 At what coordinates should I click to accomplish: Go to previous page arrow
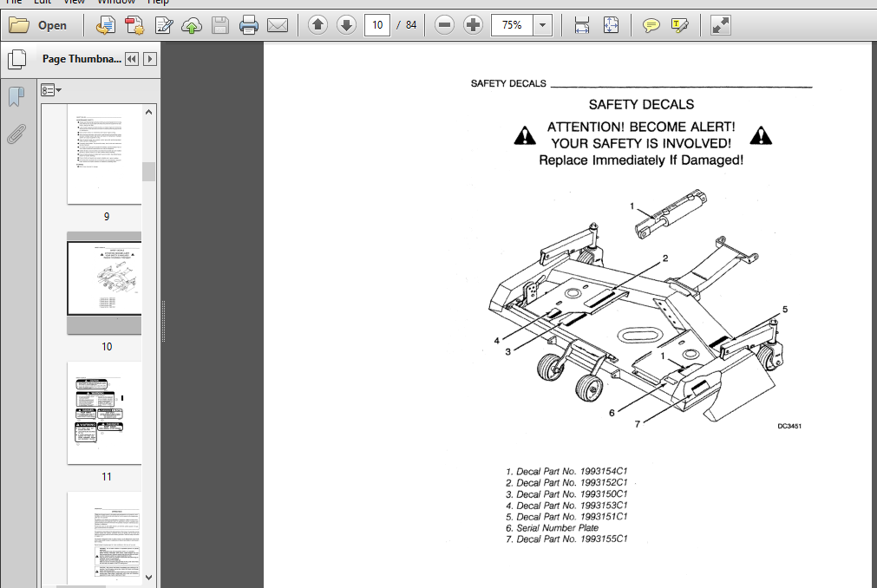(x=317, y=24)
